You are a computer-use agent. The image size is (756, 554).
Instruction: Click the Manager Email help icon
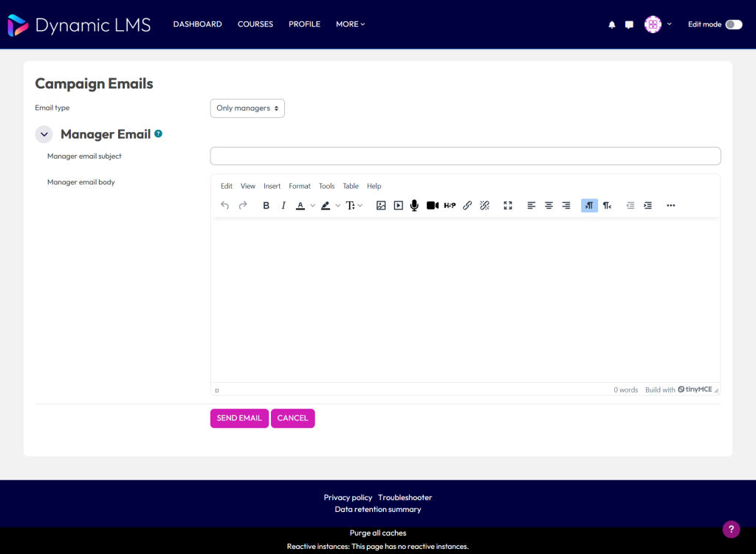(x=158, y=134)
